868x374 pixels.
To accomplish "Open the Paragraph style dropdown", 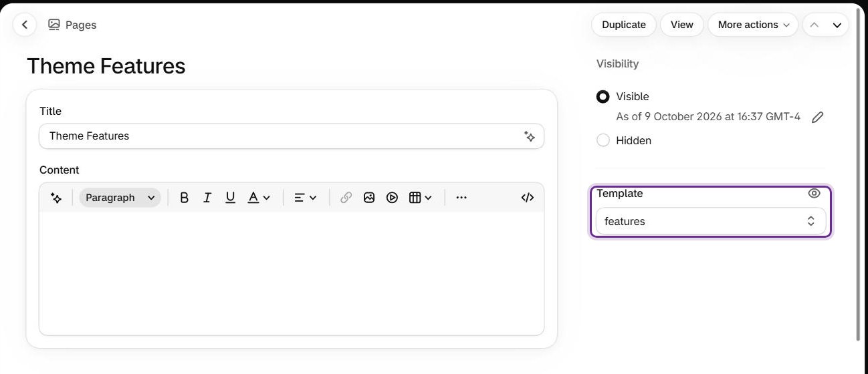I will tap(120, 198).
